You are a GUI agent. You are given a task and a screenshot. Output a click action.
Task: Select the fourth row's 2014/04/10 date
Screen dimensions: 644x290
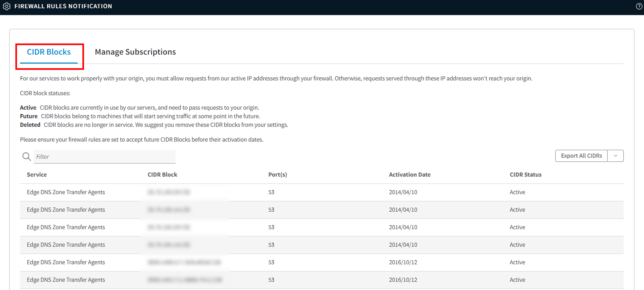403,244
